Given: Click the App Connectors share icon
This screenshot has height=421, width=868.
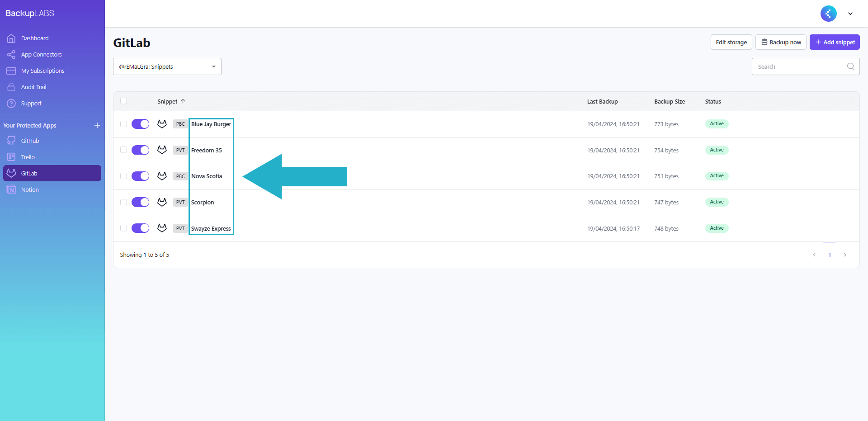Looking at the screenshot, I should pos(11,55).
